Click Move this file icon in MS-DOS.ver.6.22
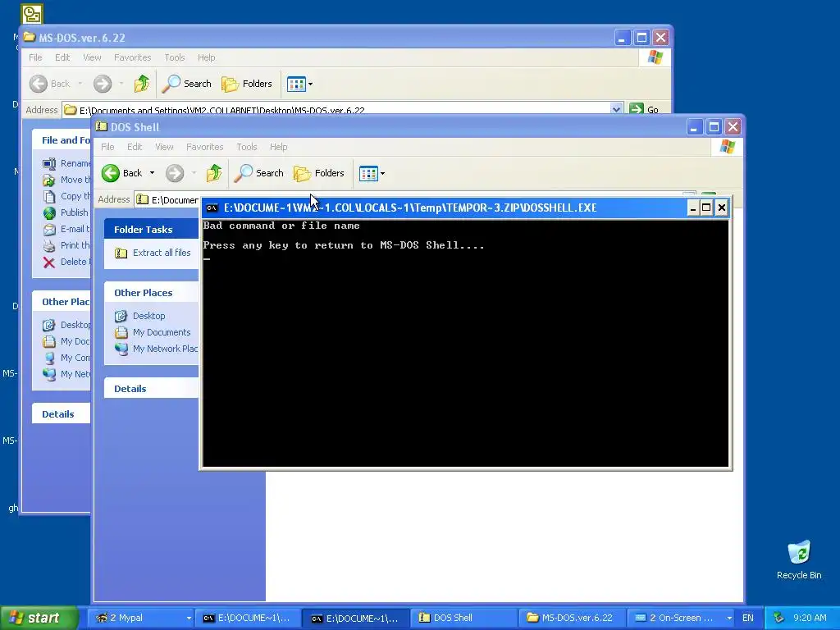Screen dimensions: 840x630 [x=49, y=180]
